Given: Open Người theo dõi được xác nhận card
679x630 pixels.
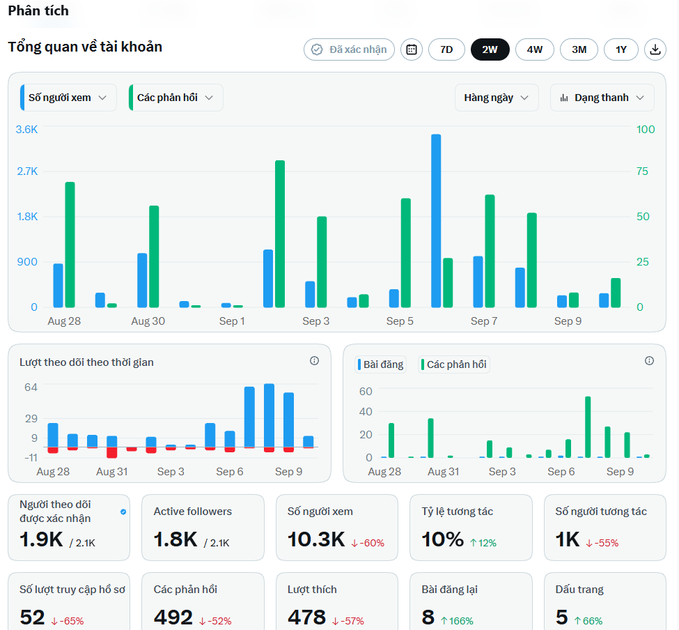Looking at the screenshot, I should click(x=69, y=527).
